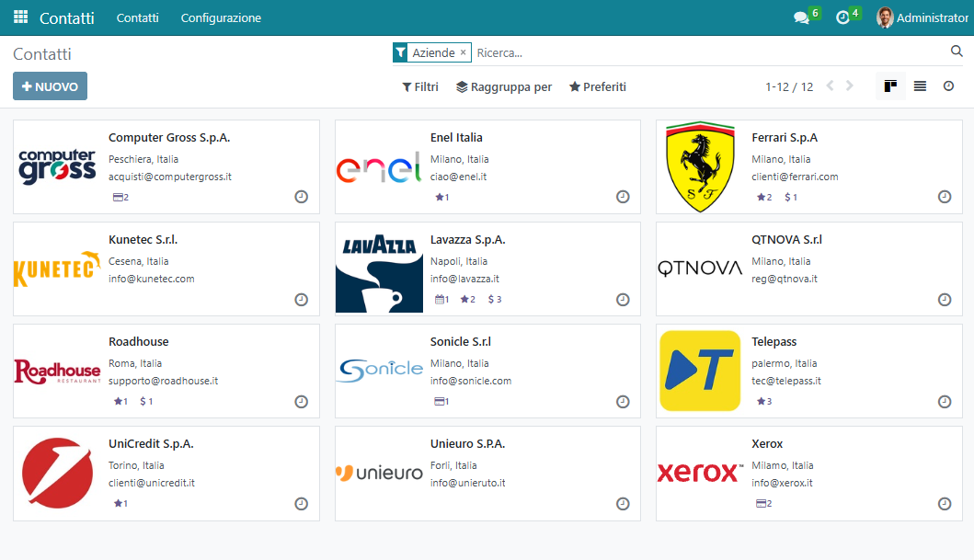Open the Contatti menu item

click(x=137, y=17)
